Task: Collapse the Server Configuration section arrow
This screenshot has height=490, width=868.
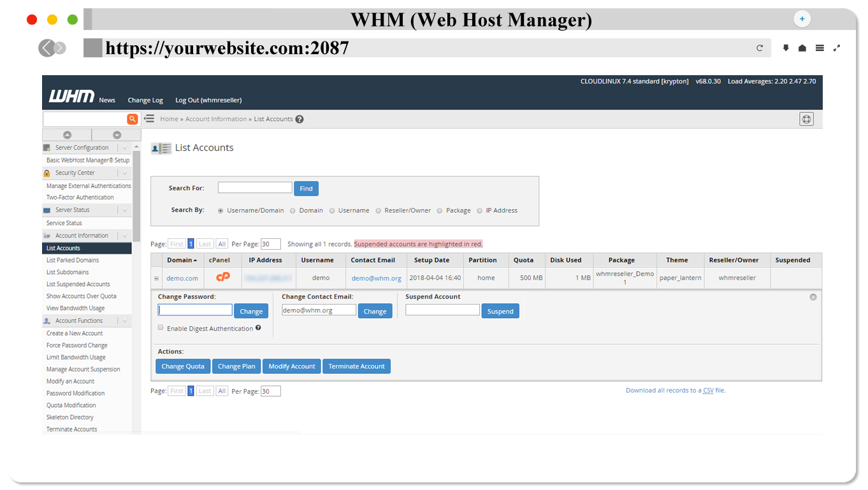Action: pos(124,148)
